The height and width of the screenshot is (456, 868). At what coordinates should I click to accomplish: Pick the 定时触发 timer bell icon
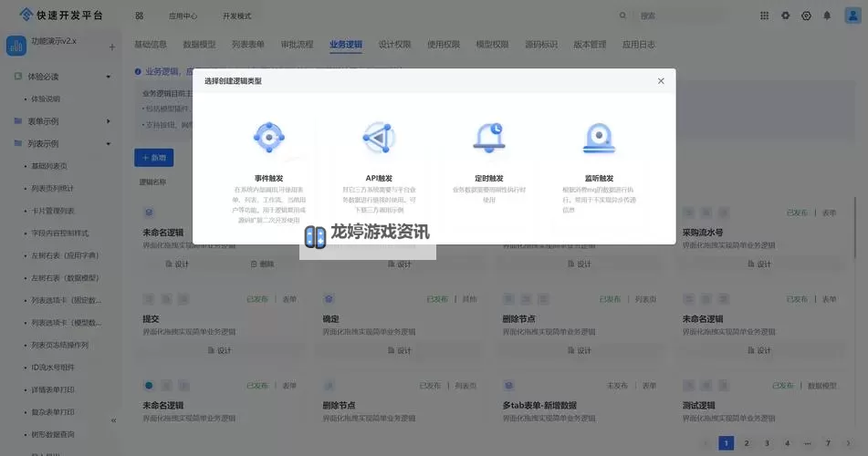point(489,138)
